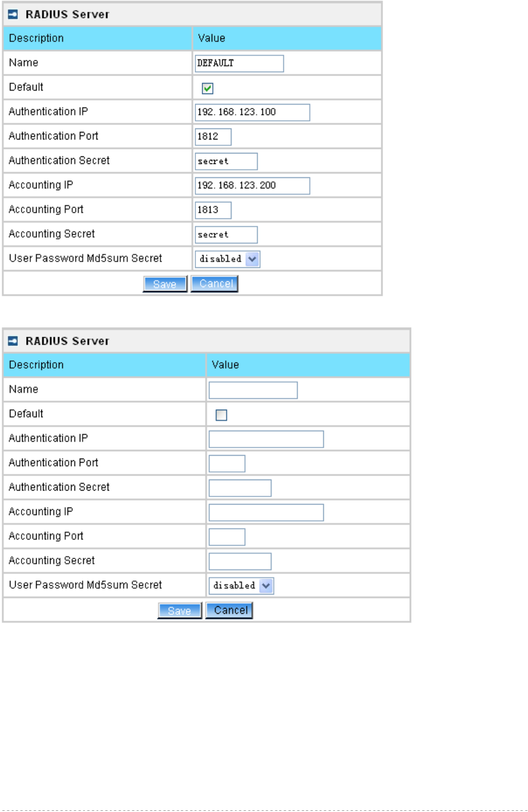The height and width of the screenshot is (812, 528).
Task: Uncheck the checked Default checkbox
Action: (x=208, y=88)
